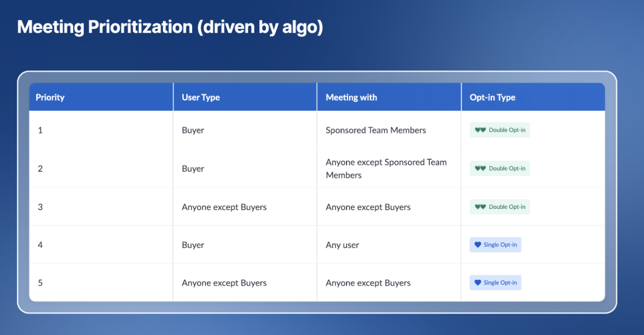Image resolution: width=644 pixels, height=335 pixels.
Task: Click the blue heart icon in the Priority 4 row
Action: [x=478, y=245]
